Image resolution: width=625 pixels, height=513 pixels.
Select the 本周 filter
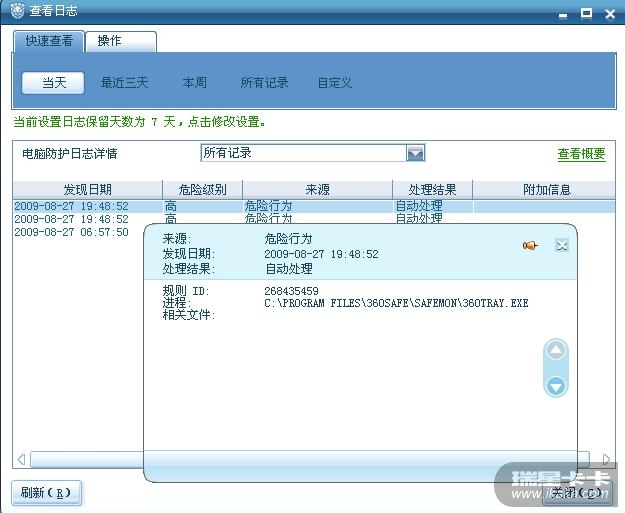click(x=194, y=83)
